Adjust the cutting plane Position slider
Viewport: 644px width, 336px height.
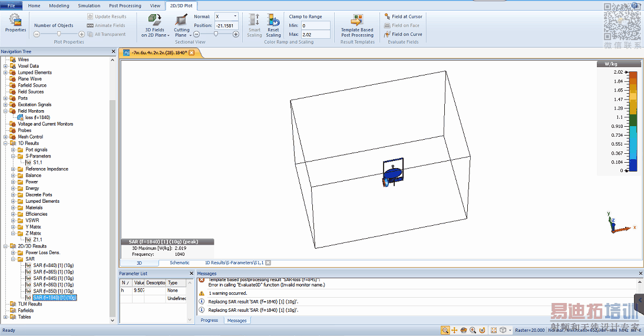pyautogui.click(x=216, y=34)
